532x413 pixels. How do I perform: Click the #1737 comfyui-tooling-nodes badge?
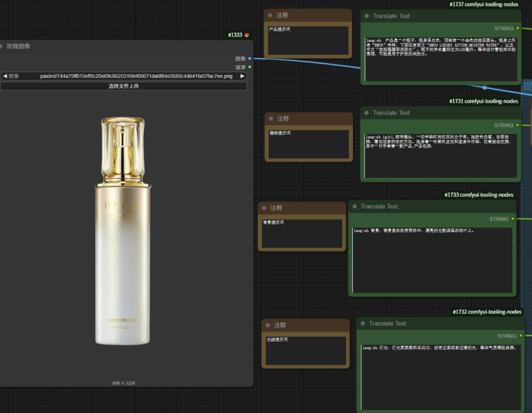[x=484, y=4]
